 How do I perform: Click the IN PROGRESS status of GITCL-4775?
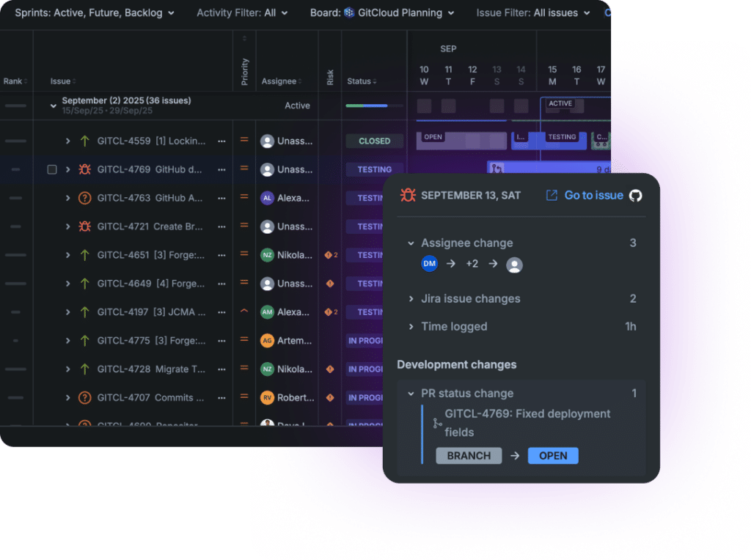tap(365, 341)
